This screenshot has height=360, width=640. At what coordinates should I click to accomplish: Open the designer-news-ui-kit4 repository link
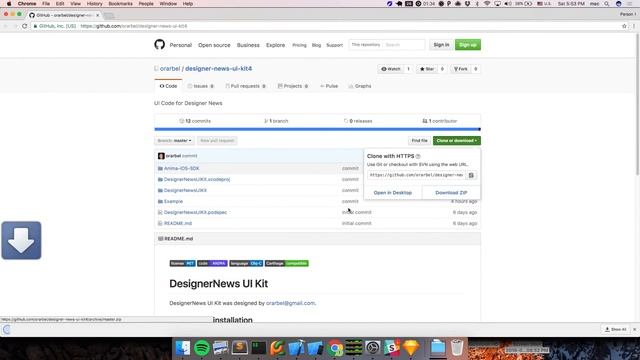(218, 69)
